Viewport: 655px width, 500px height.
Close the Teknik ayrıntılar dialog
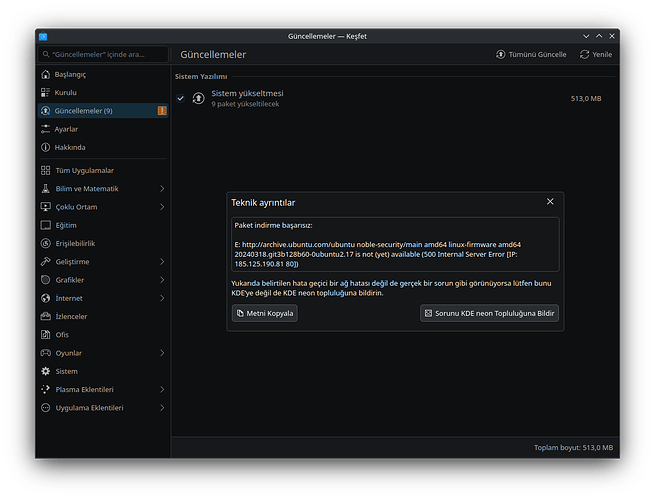550,202
